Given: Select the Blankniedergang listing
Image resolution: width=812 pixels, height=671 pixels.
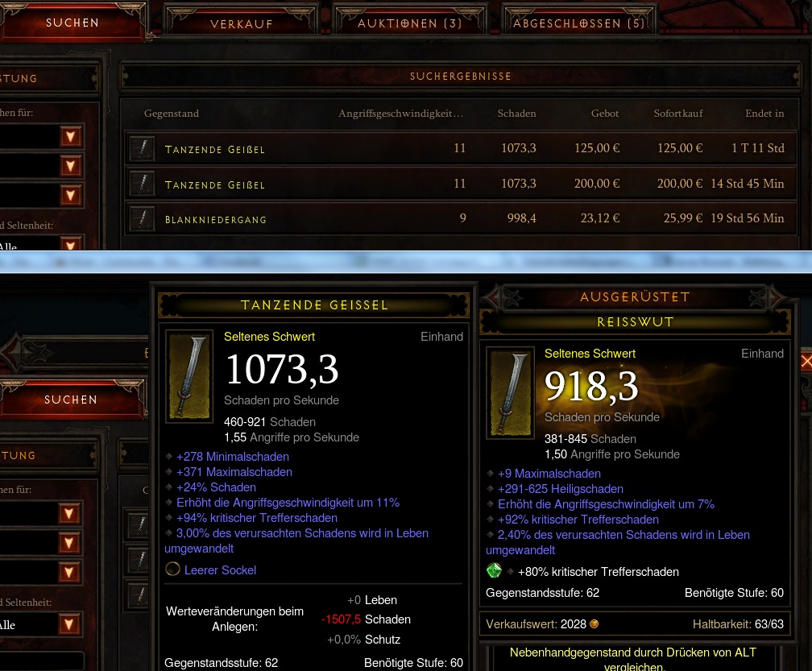Looking at the screenshot, I should 460,218.
